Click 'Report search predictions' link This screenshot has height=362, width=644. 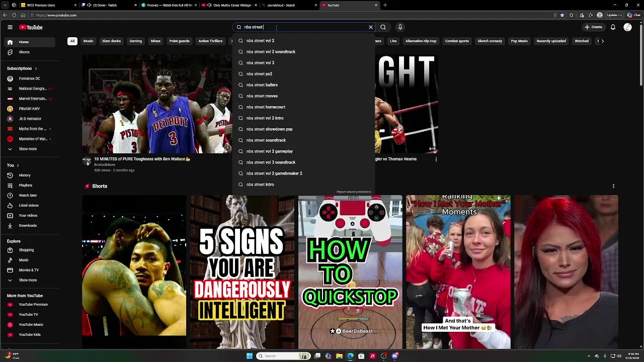[354, 192]
